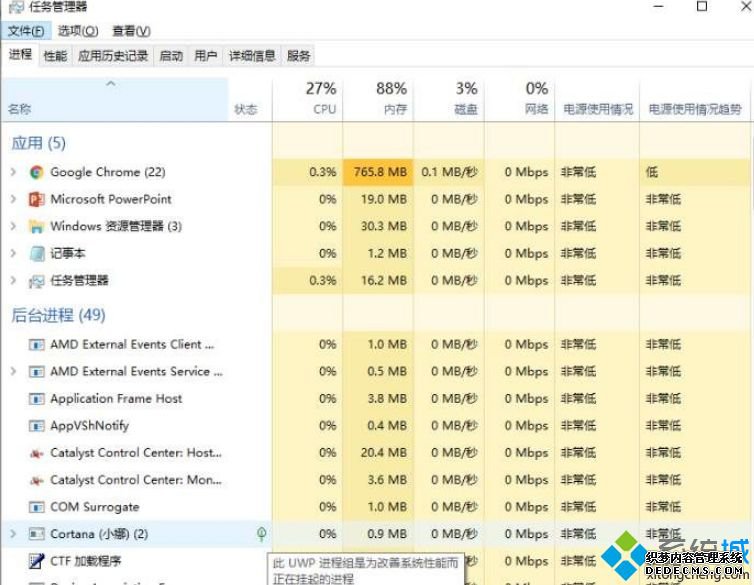
Task: Click the 19.0 MB memory cell for PowerPoint
Action: tap(378, 199)
